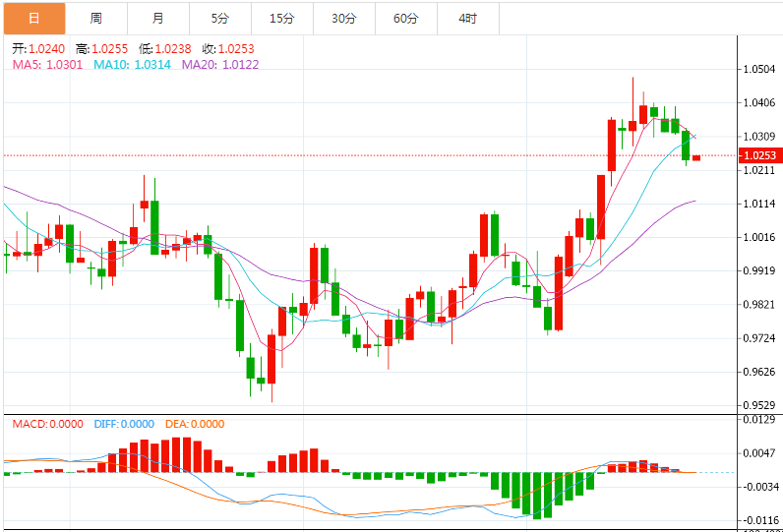This screenshot has height=532, width=783.
Task: Click the 1.0016 price axis label
Action: coord(759,237)
